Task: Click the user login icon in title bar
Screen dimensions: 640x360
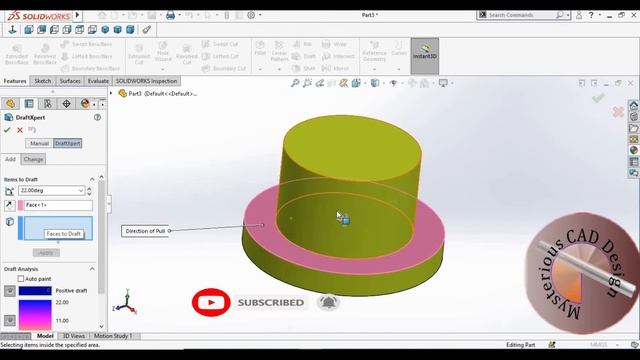Action: [x=579, y=15]
